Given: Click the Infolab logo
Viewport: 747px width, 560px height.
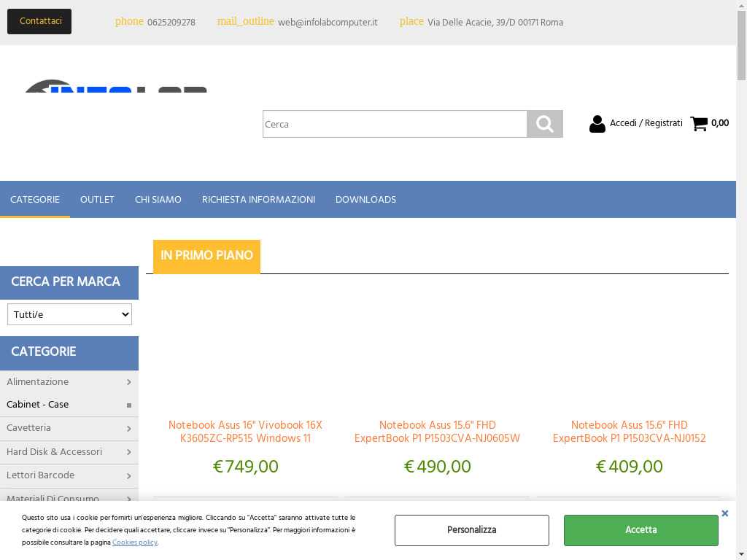Looking at the screenshot, I should tap(115, 86).
